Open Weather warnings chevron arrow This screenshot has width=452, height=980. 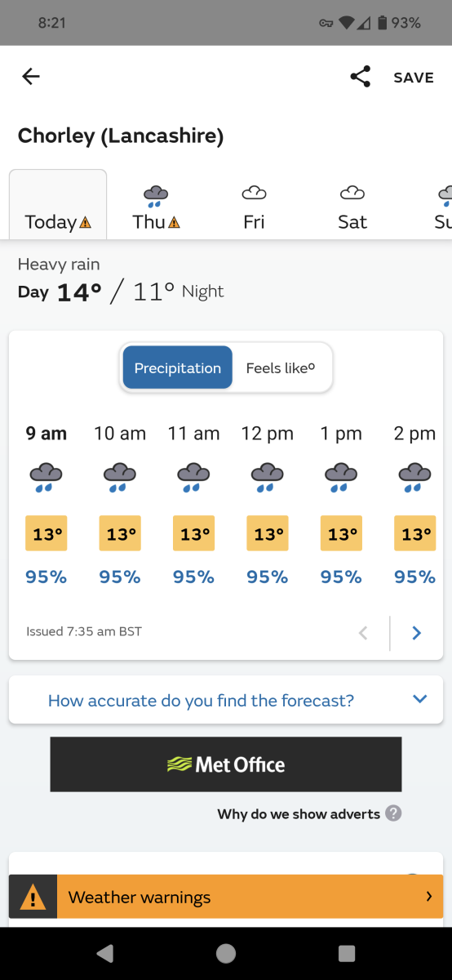(x=429, y=897)
